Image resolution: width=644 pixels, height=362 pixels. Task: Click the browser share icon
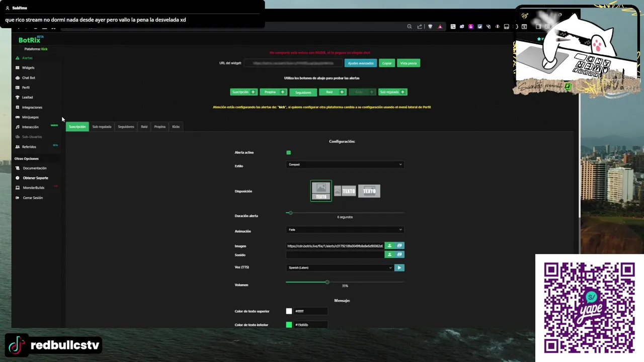pyautogui.click(x=420, y=27)
